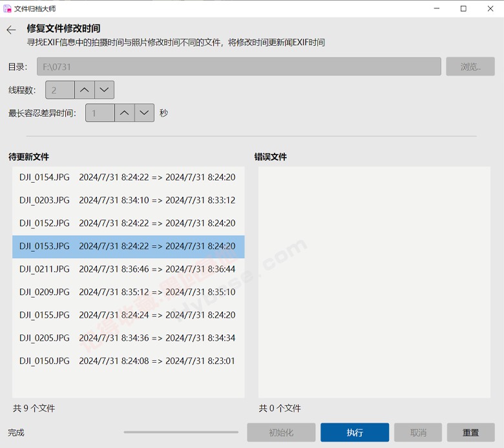Click the directory path field F:\0731
The width and height of the screenshot is (504, 448).
[x=239, y=67]
